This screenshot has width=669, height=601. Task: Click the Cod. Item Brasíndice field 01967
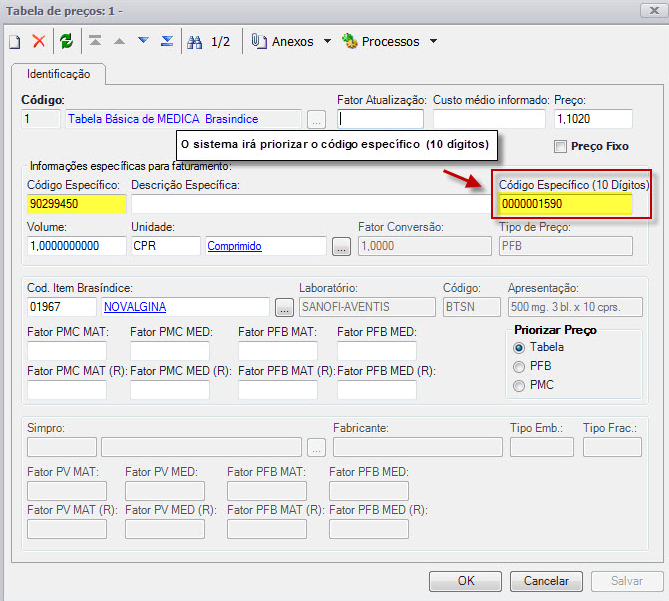click(x=62, y=307)
